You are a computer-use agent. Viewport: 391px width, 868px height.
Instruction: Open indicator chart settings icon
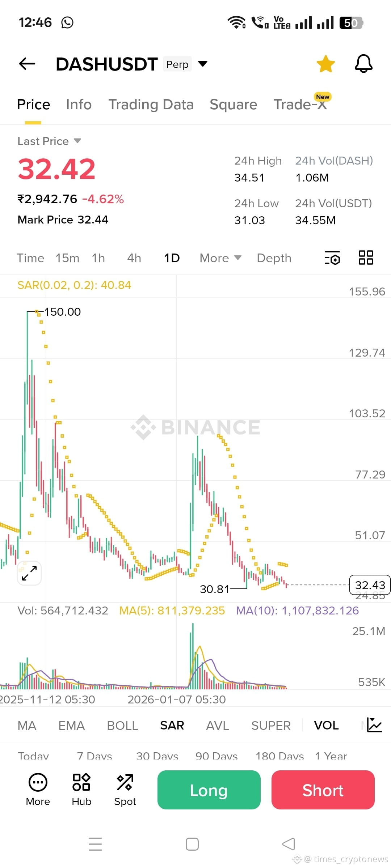[x=374, y=725]
